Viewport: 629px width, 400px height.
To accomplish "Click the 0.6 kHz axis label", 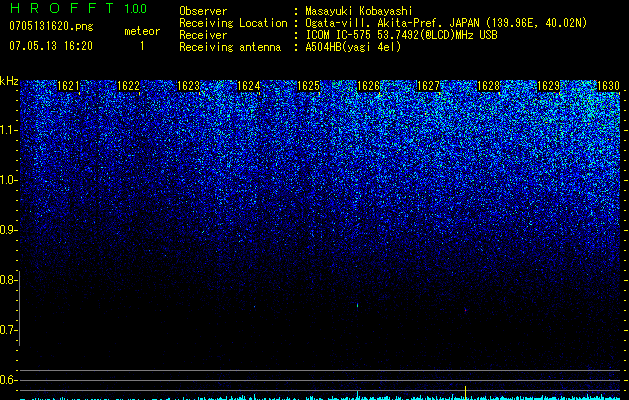I will tap(8, 380).
